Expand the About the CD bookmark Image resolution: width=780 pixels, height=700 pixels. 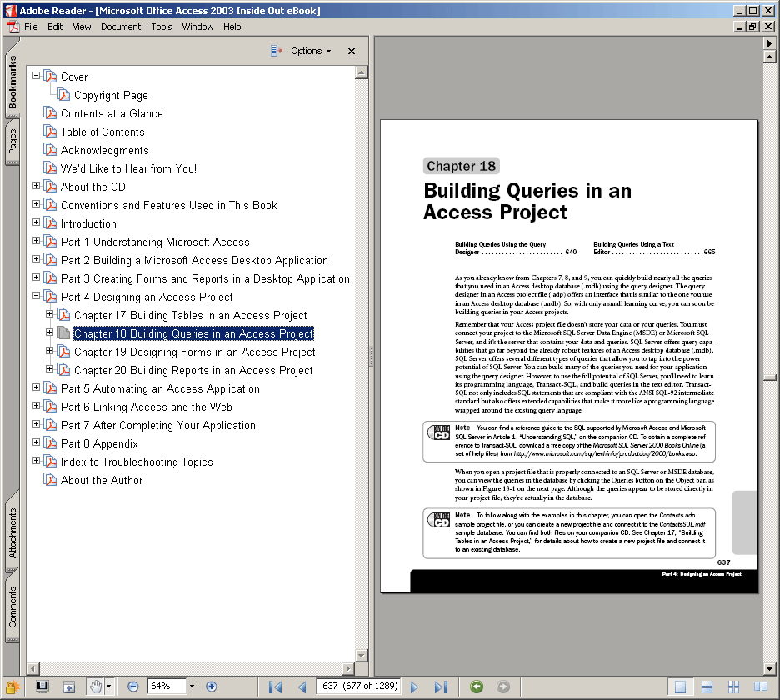coord(37,186)
